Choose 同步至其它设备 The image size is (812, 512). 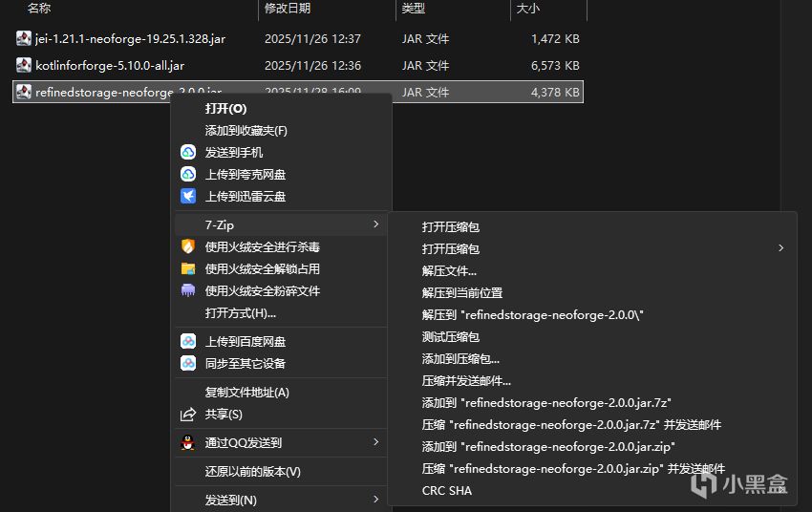246,363
